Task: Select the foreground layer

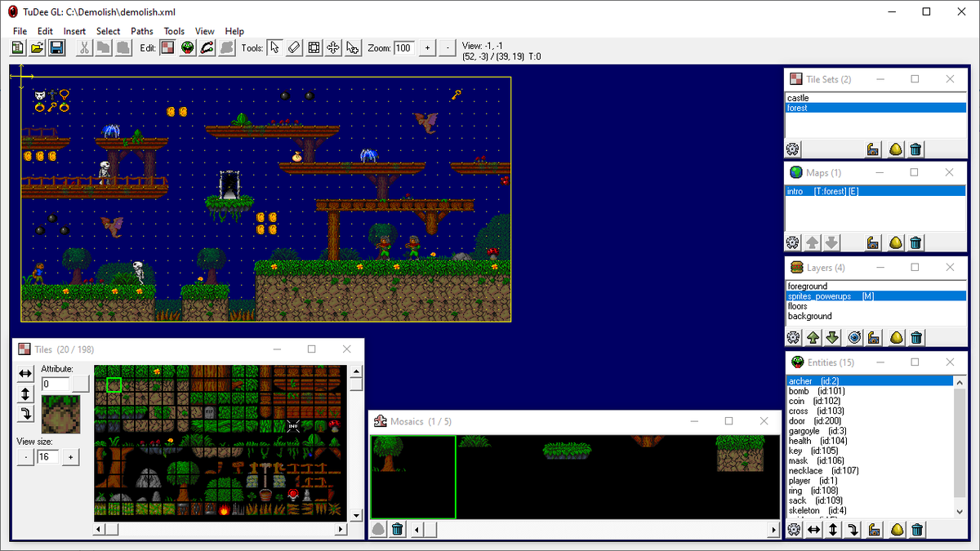Action: click(x=875, y=287)
